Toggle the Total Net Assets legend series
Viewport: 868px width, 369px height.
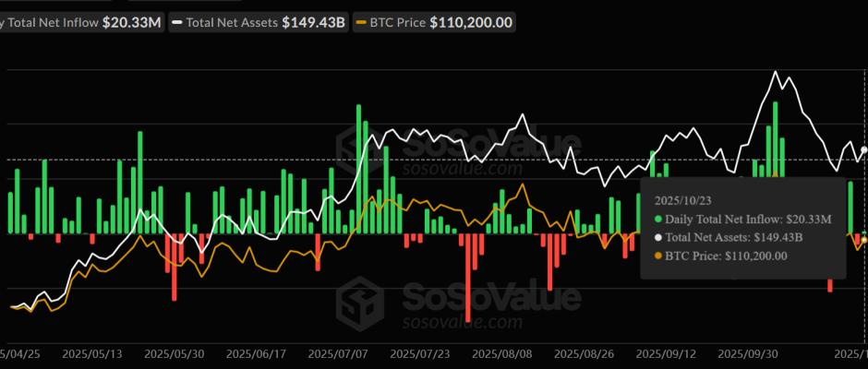pyautogui.click(x=259, y=22)
